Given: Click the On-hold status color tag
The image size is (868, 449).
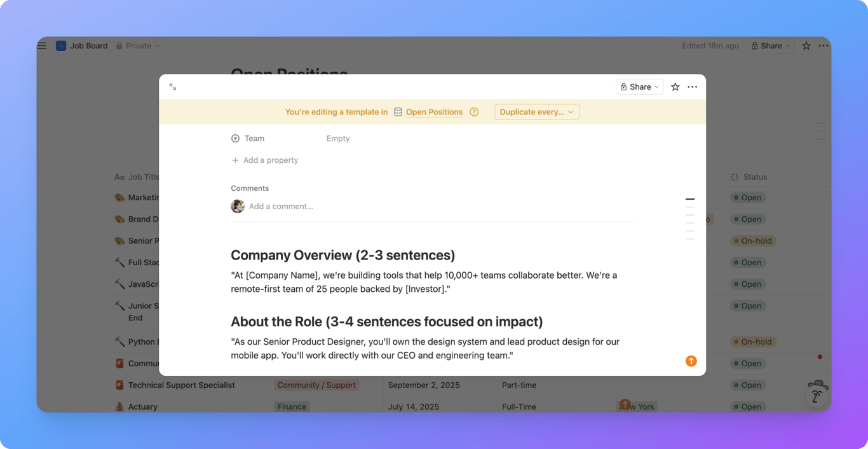Looking at the screenshot, I should click(752, 240).
